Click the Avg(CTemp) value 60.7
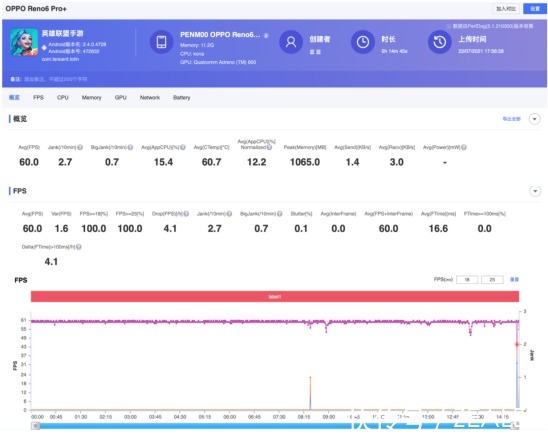The height and width of the screenshot is (438, 548). pyautogui.click(x=211, y=162)
